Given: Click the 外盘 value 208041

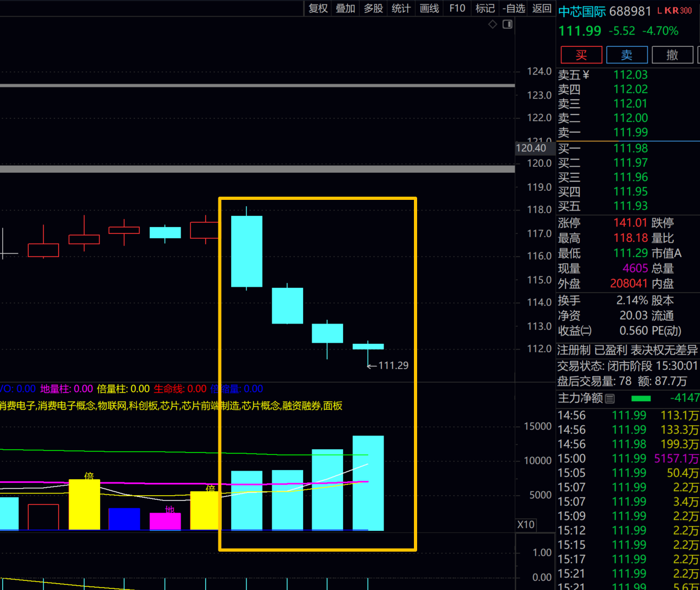Looking at the screenshot, I should pos(629,284).
